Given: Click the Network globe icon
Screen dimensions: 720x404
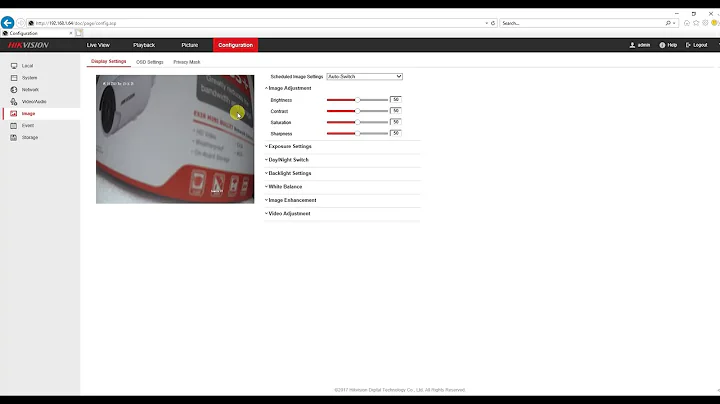Looking at the screenshot, I should click(14, 90).
